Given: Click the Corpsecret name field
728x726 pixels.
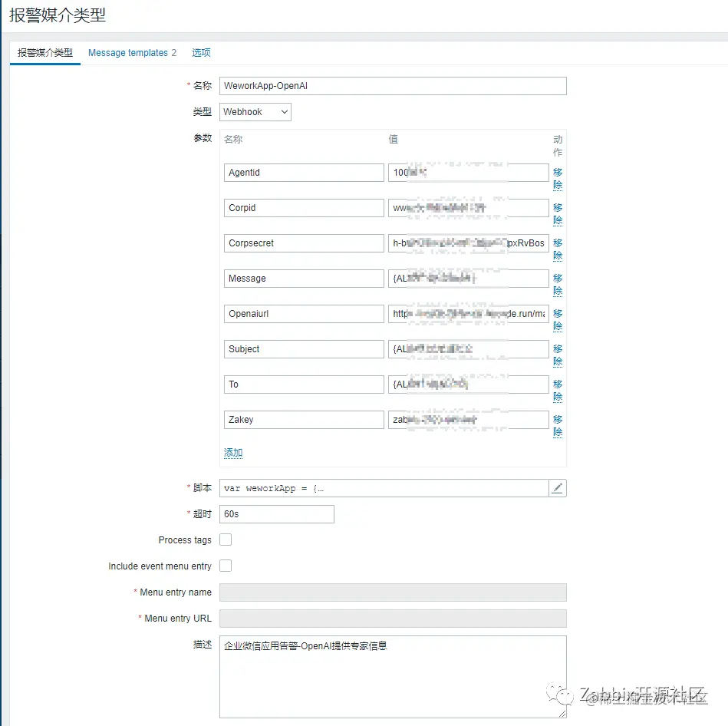Looking at the screenshot, I should pyautogui.click(x=304, y=243).
